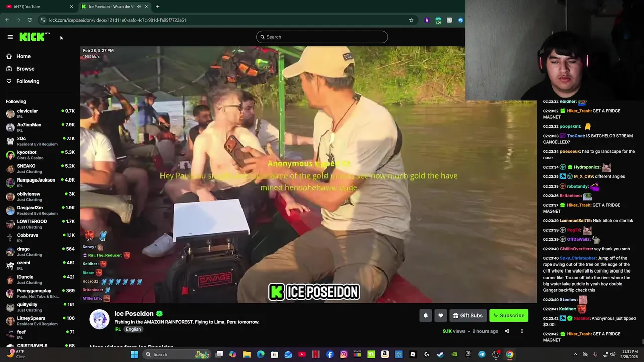
Task: Select iDuncle from followed channels
Action: [x=40, y=279]
